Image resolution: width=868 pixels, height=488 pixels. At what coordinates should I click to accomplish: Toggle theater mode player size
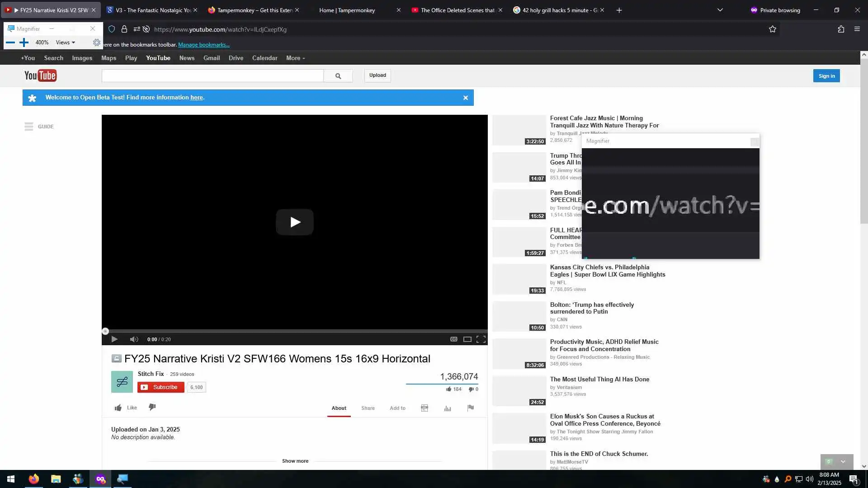tap(467, 339)
